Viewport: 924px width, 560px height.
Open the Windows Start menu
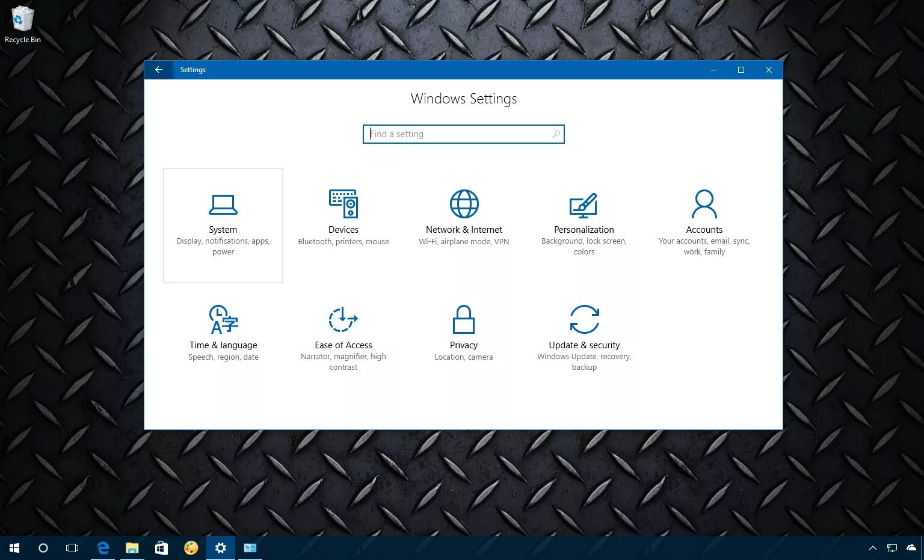tap(14, 548)
